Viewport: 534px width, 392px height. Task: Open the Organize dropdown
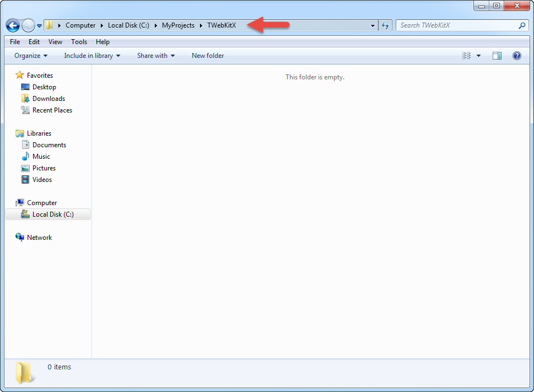31,56
